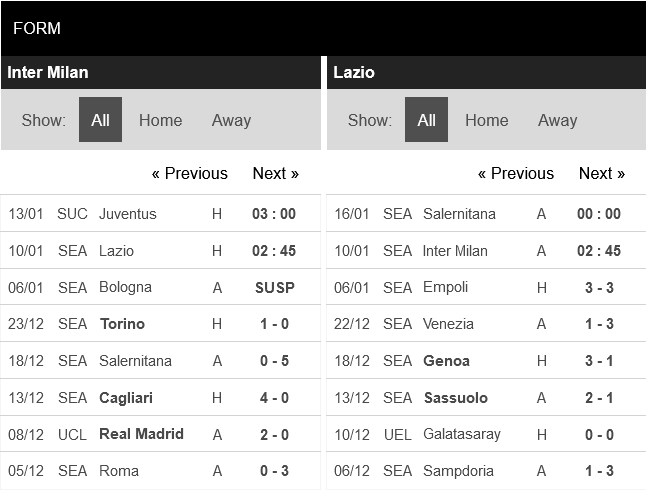
Task: Click the Genoa 3 - 1 result
Action: pyautogui.click(x=599, y=361)
